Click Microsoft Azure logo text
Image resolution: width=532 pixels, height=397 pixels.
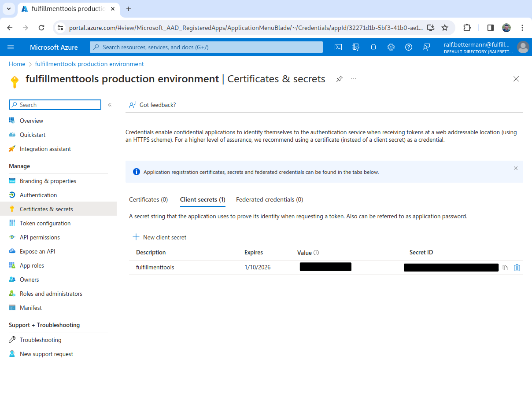54,47
